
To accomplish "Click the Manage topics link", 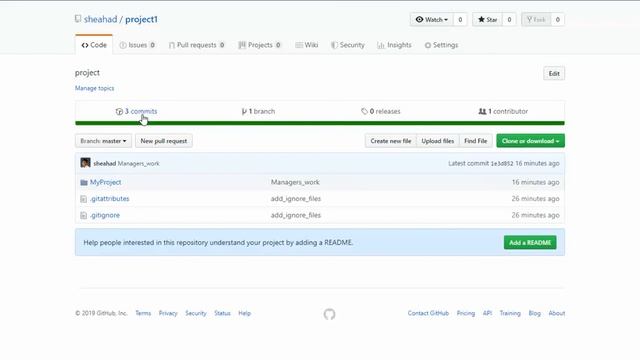I will click(94, 88).
